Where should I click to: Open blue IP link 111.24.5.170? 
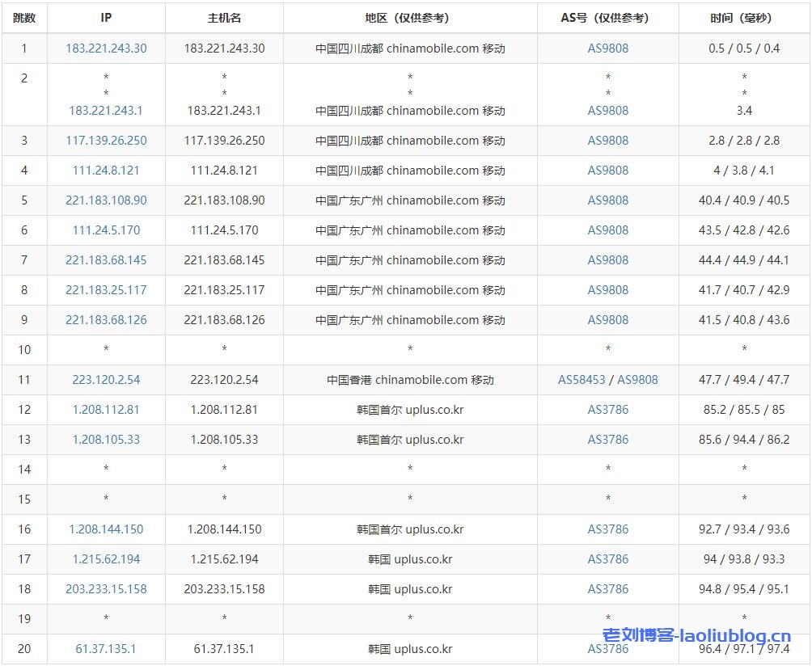[x=106, y=230]
